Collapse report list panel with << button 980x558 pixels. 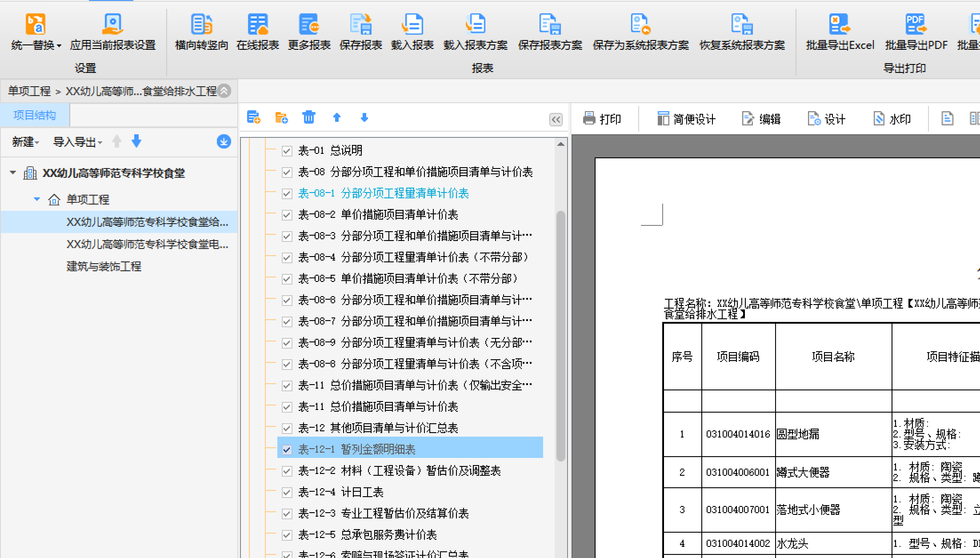[556, 119]
